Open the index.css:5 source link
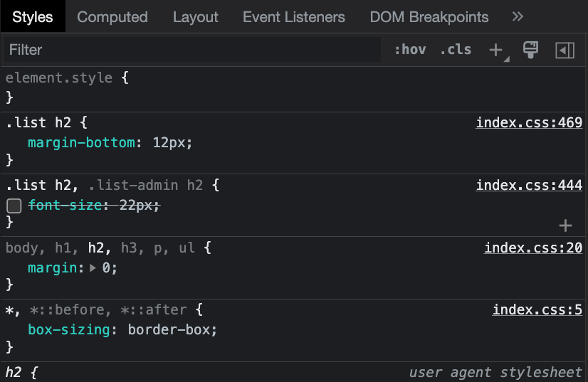Screen dimensions: 588x382 point(537,310)
